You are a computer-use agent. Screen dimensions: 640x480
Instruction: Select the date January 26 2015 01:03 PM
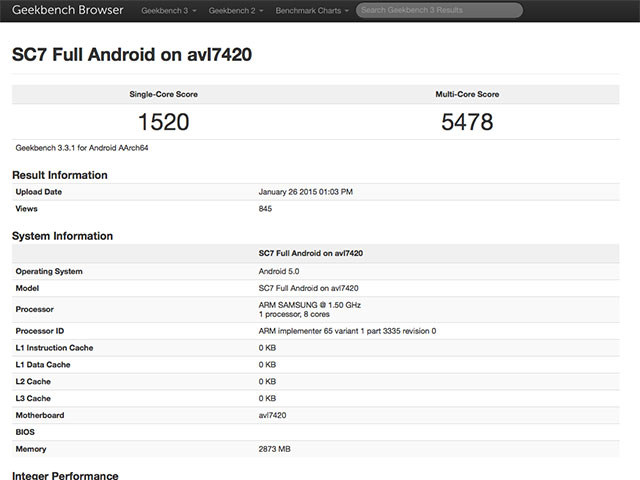(x=306, y=192)
